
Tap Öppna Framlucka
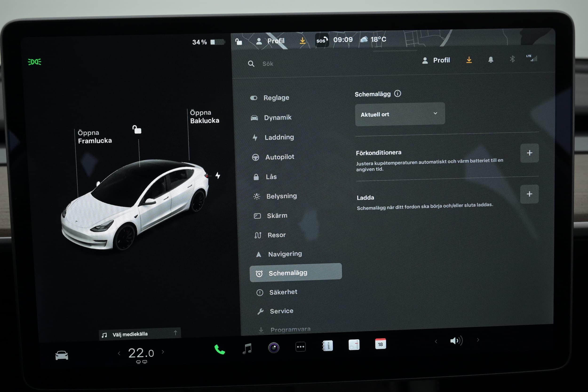click(95, 137)
